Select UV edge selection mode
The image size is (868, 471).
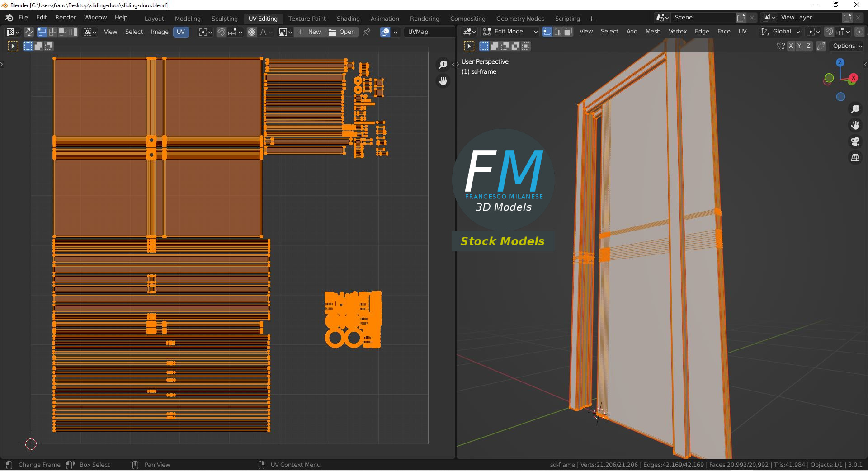tap(52, 32)
